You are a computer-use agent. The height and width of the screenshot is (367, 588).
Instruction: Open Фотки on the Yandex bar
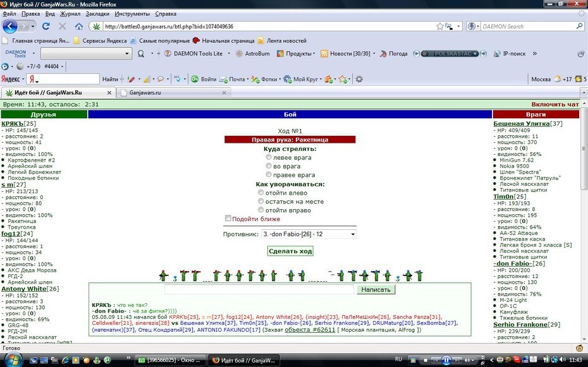click(x=265, y=79)
